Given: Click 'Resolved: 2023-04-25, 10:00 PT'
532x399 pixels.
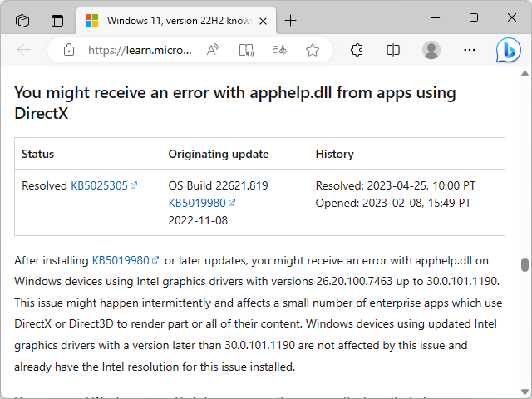Looking at the screenshot, I should pos(396,185).
